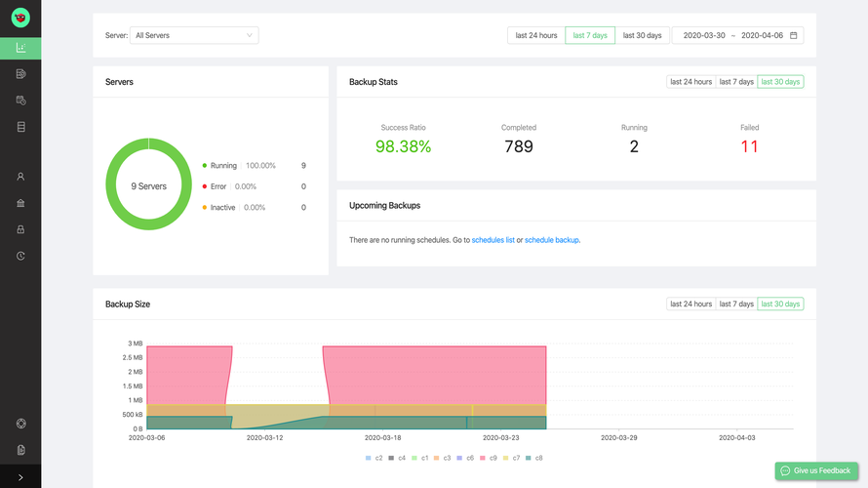
Task: Select 'last 7 days' in Backup Stats
Action: pyautogui.click(x=736, y=82)
